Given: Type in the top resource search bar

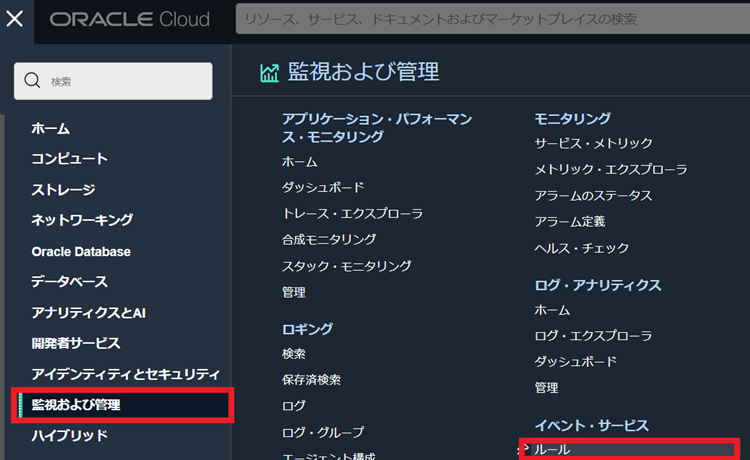Looking at the screenshot, I should (490, 19).
